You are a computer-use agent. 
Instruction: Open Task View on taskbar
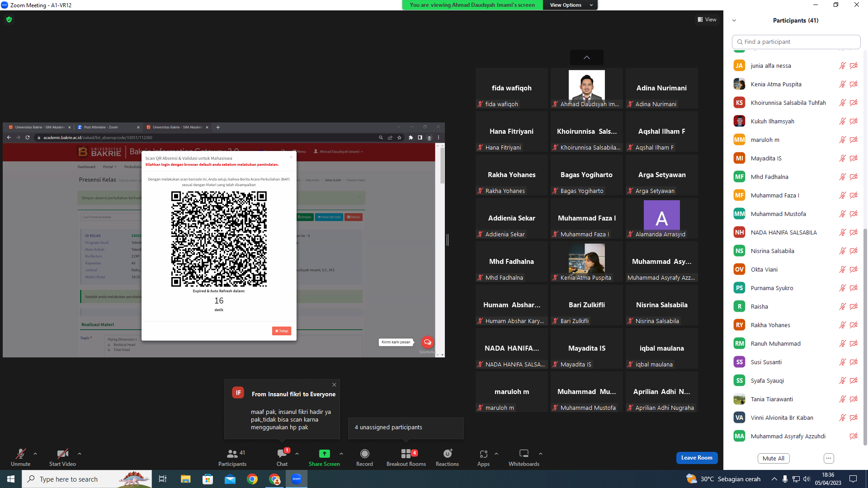163,479
